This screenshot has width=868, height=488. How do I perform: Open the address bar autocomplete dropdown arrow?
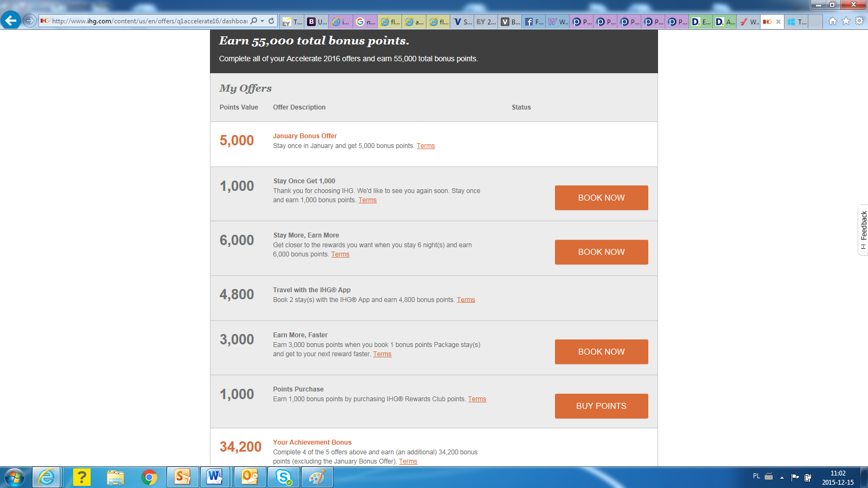263,21
